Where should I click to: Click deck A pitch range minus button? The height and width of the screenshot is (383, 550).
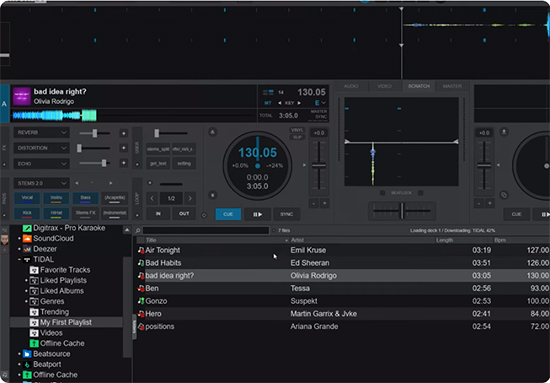tap(314, 203)
